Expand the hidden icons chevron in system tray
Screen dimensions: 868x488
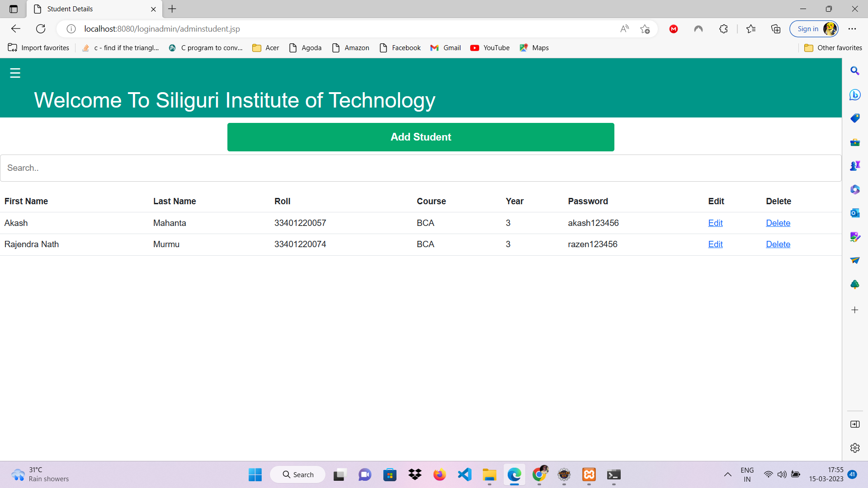728,474
